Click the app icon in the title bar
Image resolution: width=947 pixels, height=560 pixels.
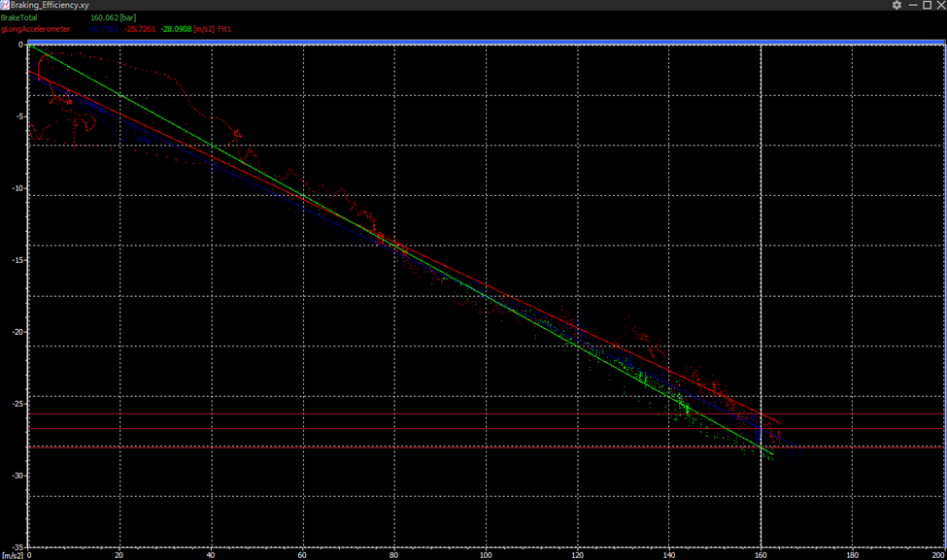pyautogui.click(x=5, y=5)
